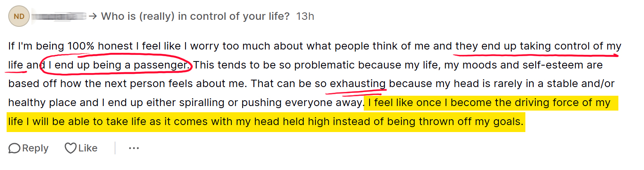Click the ND avatar circle
The width and height of the screenshot is (644, 170).
coord(19,17)
